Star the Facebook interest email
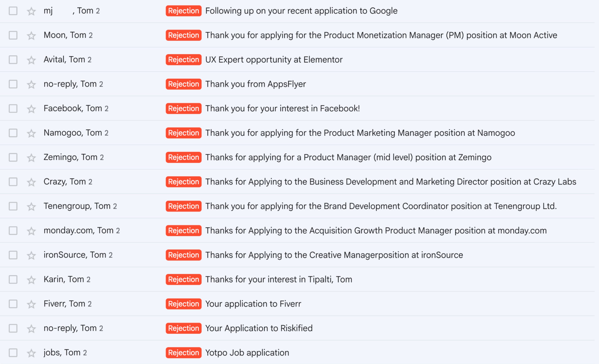Viewport: 599px width, 364px height. (x=31, y=109)
